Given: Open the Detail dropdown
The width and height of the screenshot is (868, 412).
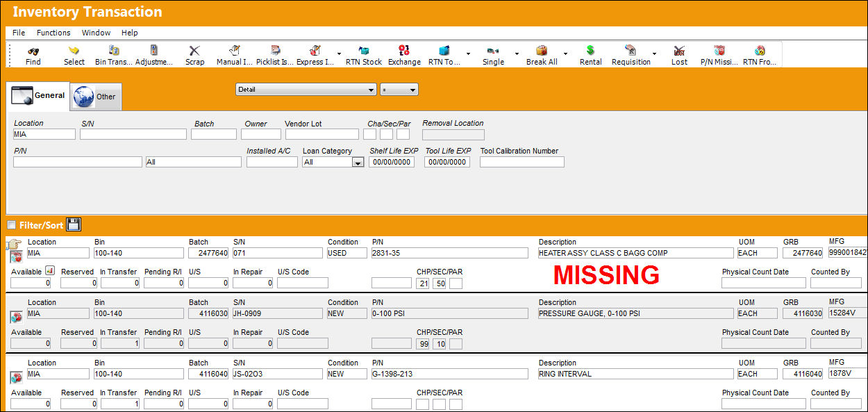Looking at the screenshot, I should pos(306,90).
